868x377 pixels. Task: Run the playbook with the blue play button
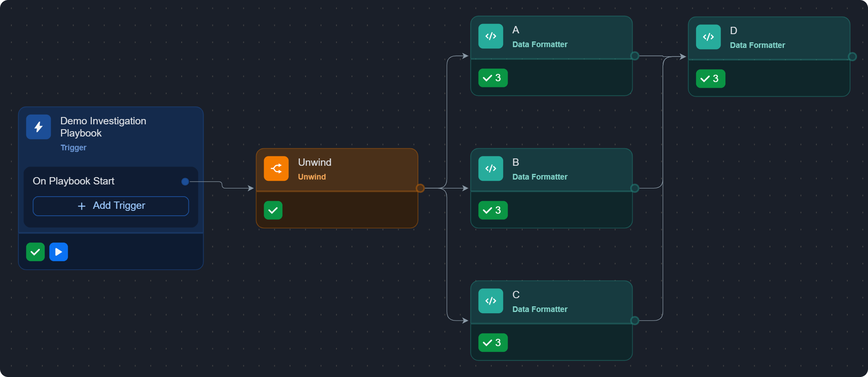(x=59, y=252)
